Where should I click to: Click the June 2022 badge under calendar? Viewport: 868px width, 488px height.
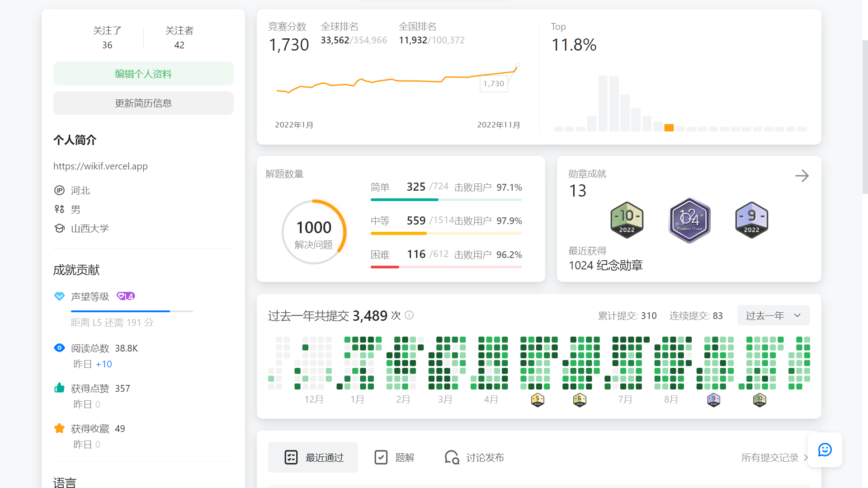point(580,400)
